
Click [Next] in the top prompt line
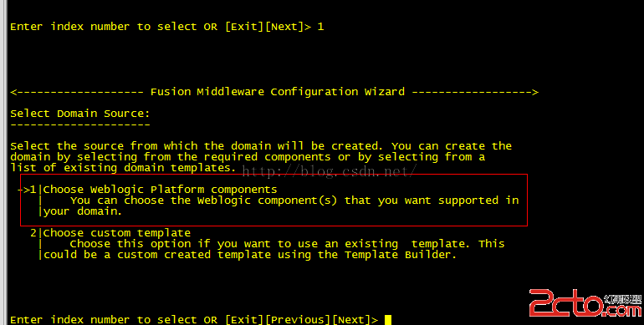[284, 27]
